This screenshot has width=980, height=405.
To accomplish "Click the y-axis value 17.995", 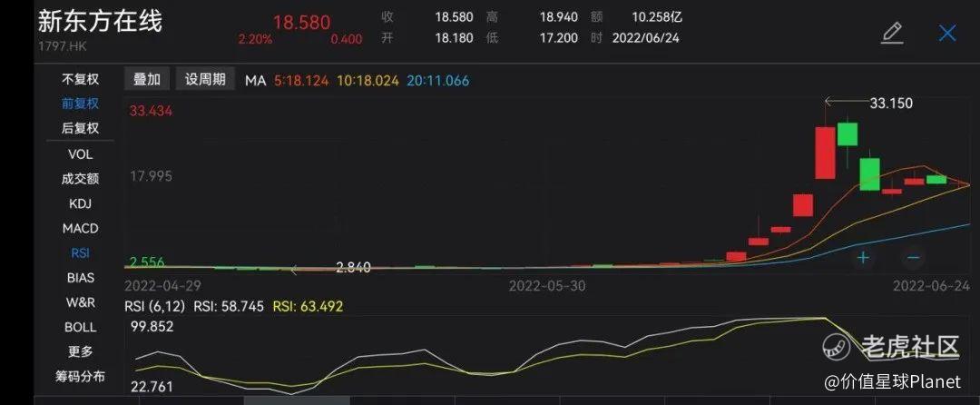I will pyautogui.click(x=151, y=176).
